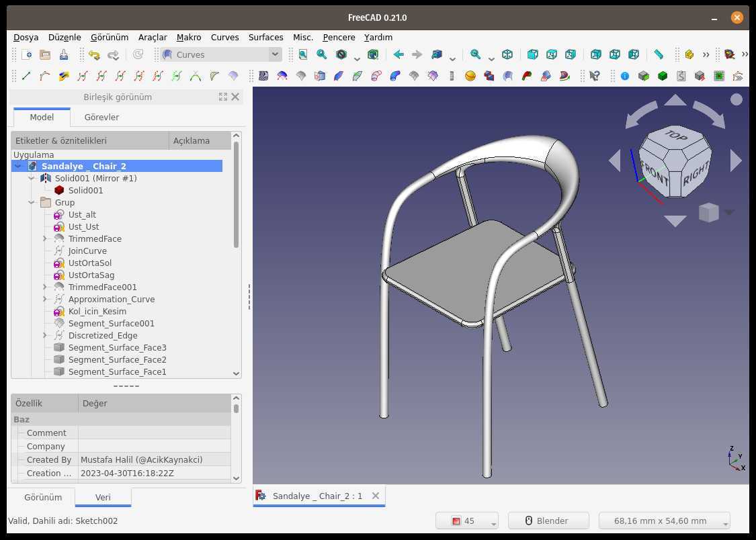Collapse the Grup folder in tree

pyautogui.click(x=32, y=202)
